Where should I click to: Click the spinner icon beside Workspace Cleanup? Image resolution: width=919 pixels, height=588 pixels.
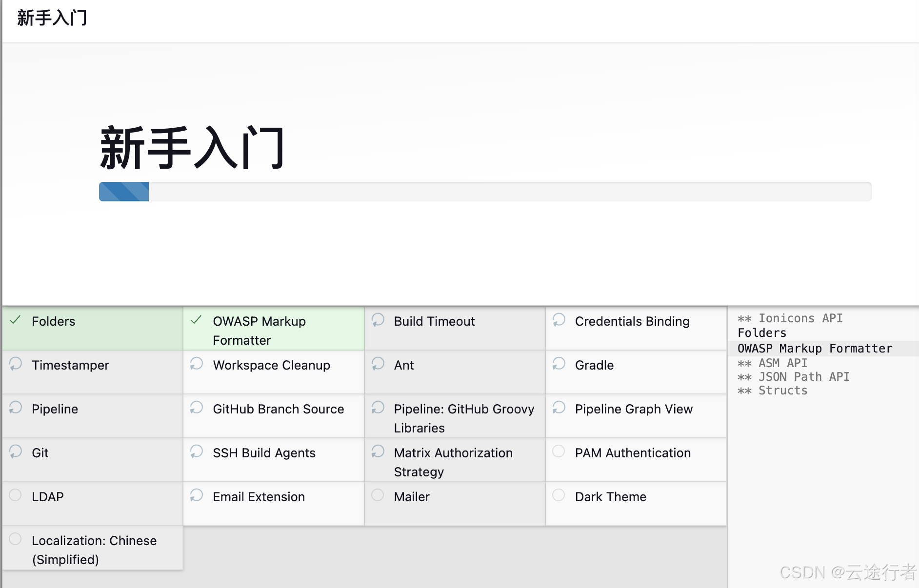click(x=197, y=364)
